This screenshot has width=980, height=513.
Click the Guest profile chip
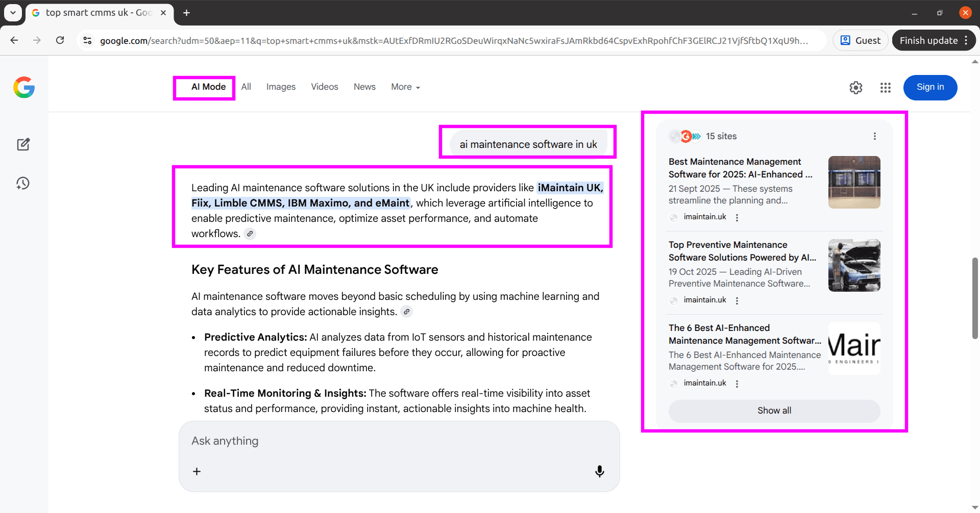[860, 40]
